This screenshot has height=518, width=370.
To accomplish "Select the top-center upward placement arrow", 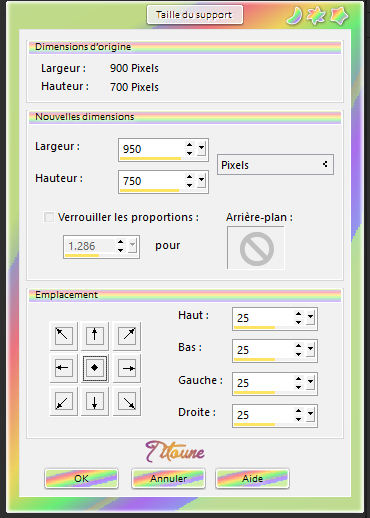I will [95, 335].
